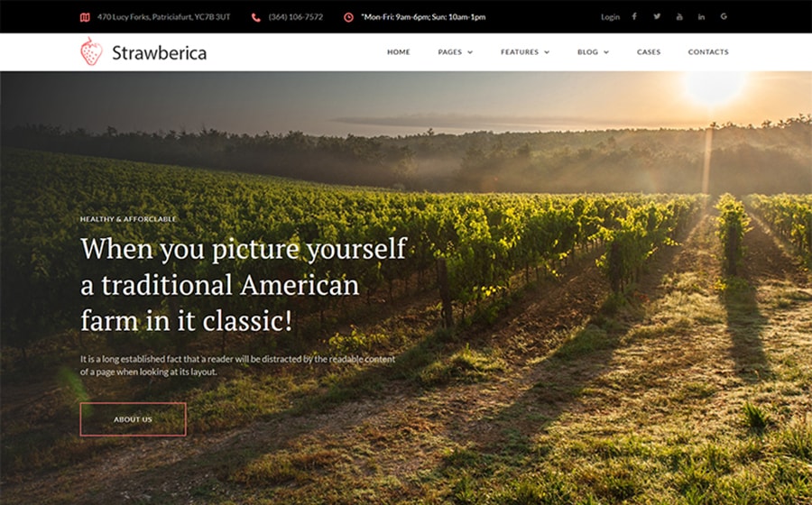Image resolution: width=812 pixels, height=505 pixels.
Task: Click the About Us button
Action: coord(134,419)
